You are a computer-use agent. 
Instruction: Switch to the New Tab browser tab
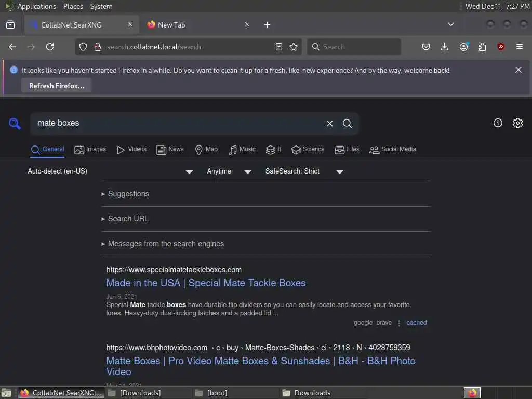[197, 25]
